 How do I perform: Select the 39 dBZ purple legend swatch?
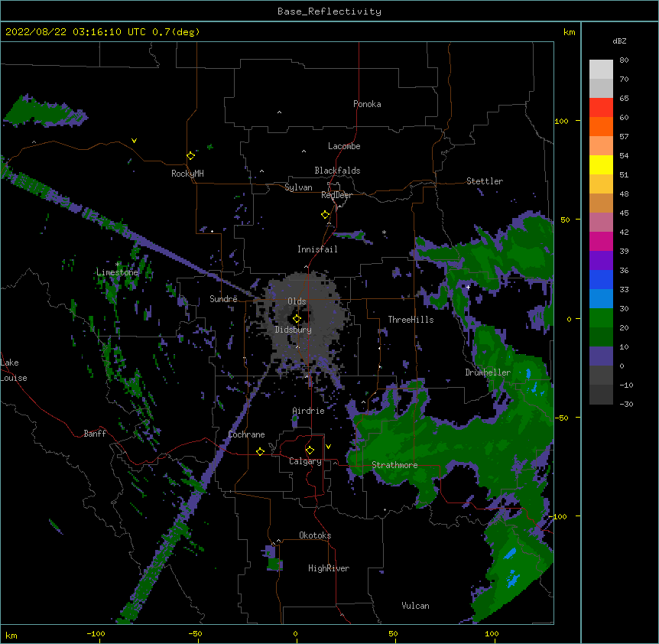(x=601, y=261)
